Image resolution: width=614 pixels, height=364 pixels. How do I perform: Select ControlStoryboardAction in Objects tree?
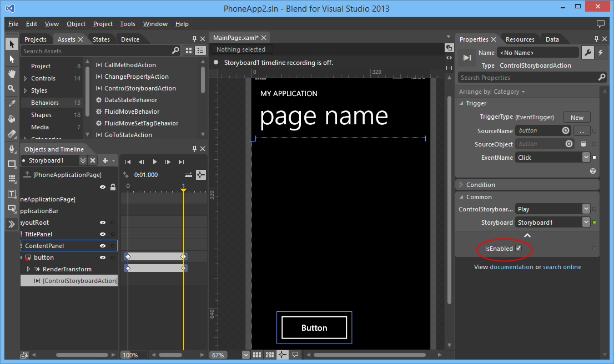click(x=69, y=281)
